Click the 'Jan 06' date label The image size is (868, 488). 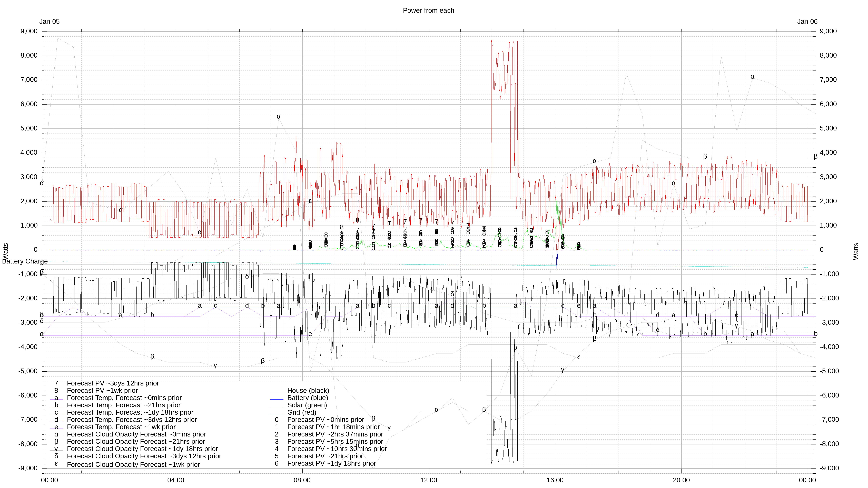807,22
